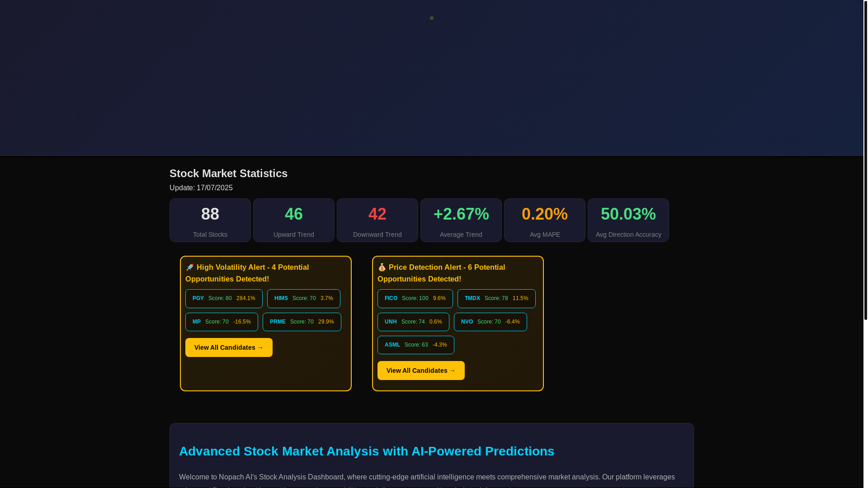Open the UNH Score 74 stock chip
Viewport: 868px width, 488px height.
coord(413,322)
